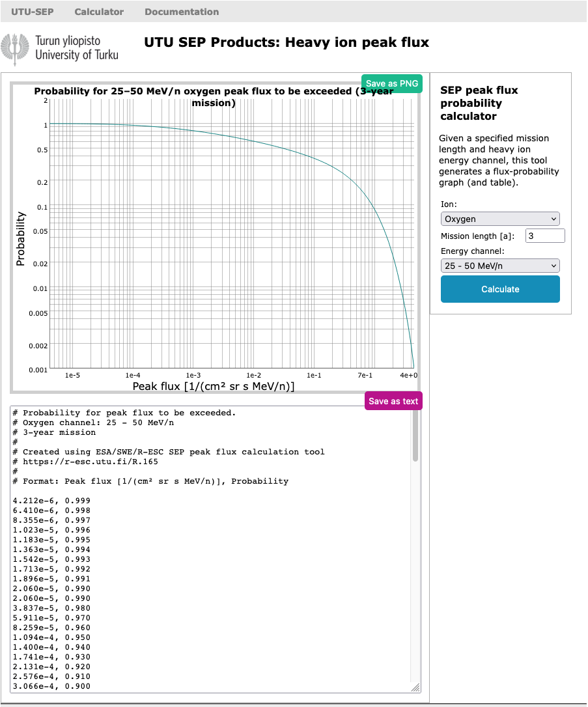Click the SEP peak flux probability calculator heading
This screenshot has height=707, width=588.
[x=471, y=103]
